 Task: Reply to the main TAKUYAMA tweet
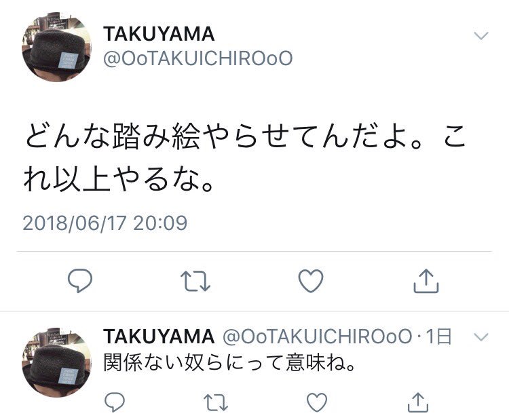[80, 280]
